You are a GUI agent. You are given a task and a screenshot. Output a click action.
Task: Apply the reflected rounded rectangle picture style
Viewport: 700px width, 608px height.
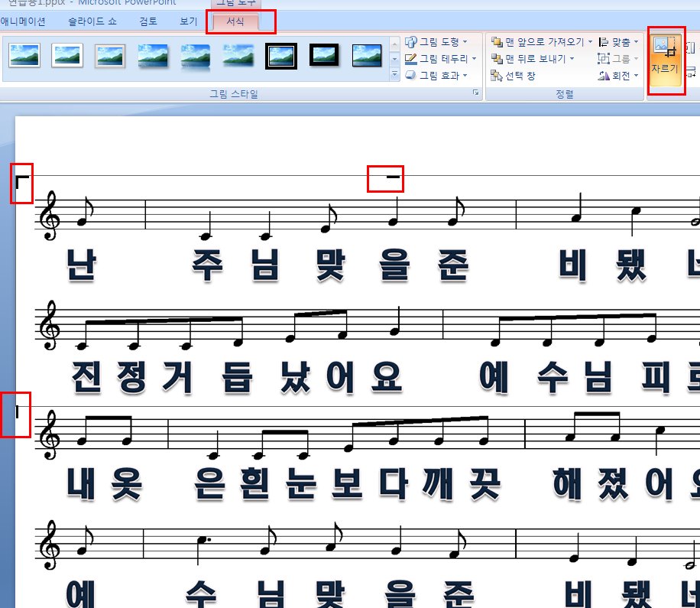coord(196,57)
